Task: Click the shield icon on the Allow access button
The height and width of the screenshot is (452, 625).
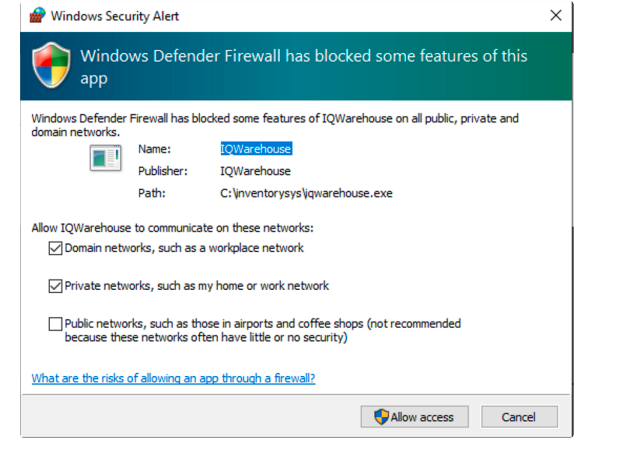Action: point(381,417)
